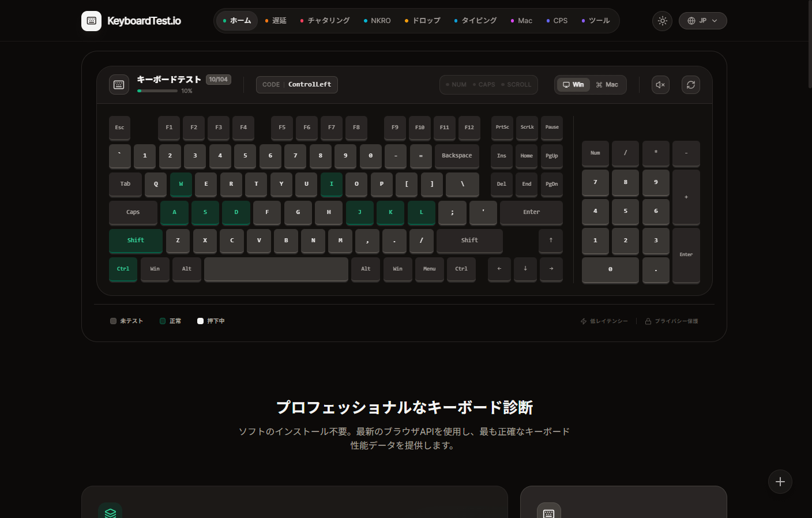
Task: Toggle the light/dark theme sun icon
Action: 662,21
